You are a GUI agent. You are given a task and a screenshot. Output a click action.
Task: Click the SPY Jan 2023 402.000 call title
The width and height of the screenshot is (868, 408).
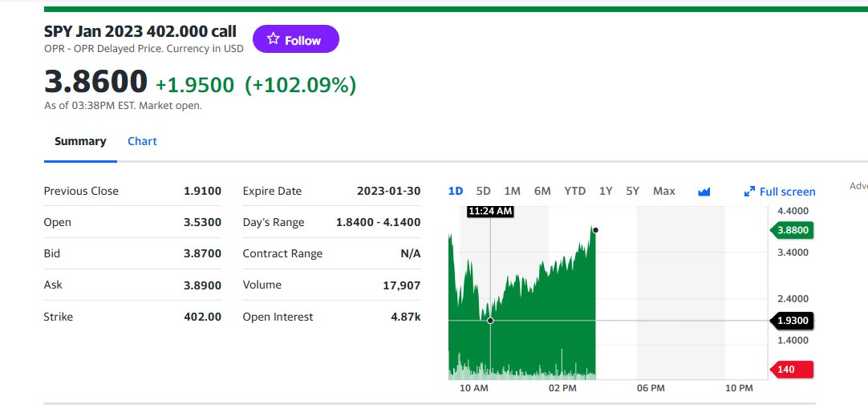(140, 31)
